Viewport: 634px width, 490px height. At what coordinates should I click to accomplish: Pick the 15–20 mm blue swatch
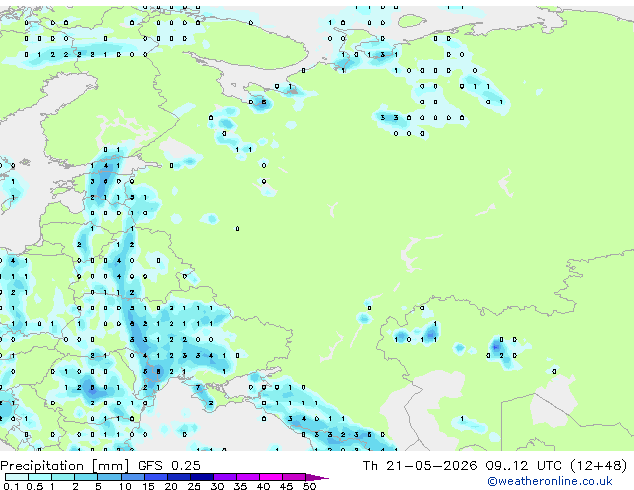tap(155, 477)
